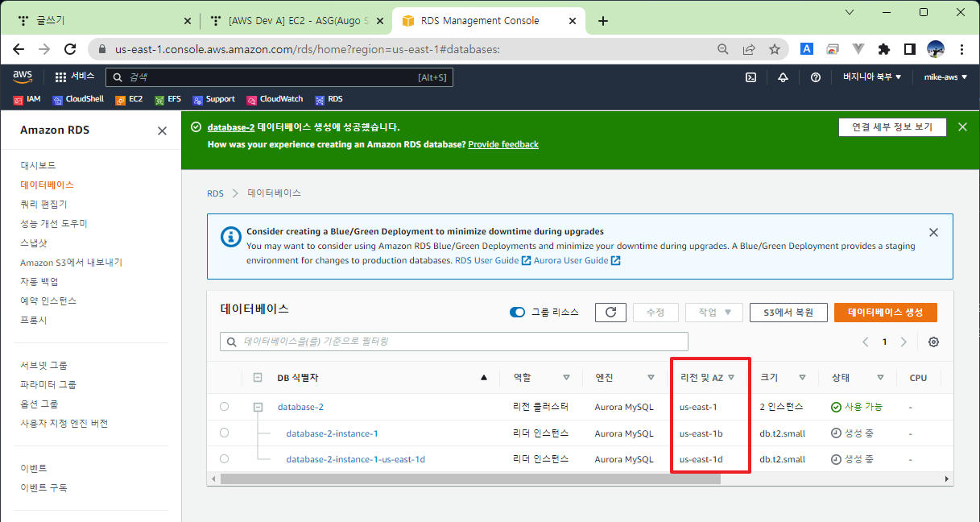Image resolution: width=980 pixels, height=522 pixels.
Task: Bookmark this page with the star icon
Action: tap(775, 49)
